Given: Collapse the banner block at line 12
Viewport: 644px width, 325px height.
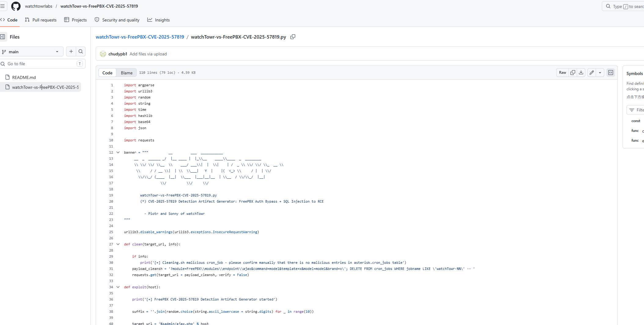Looking at the screenshot, I should [x=118, y=152].
